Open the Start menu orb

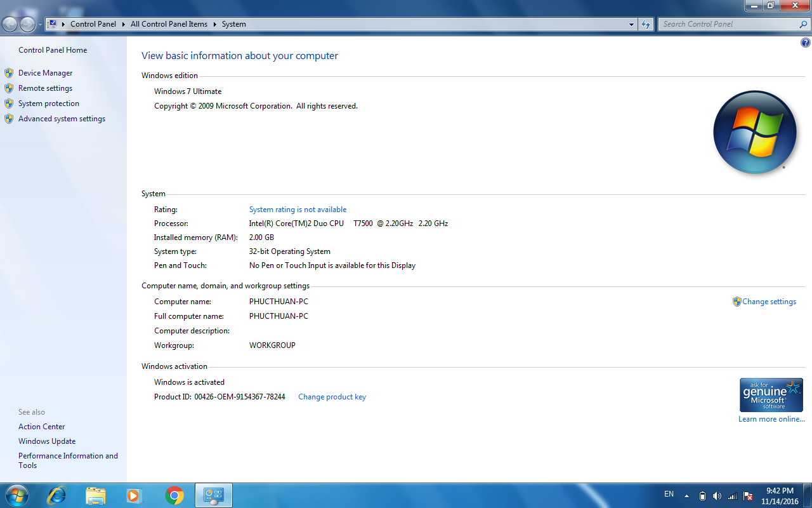16,495
